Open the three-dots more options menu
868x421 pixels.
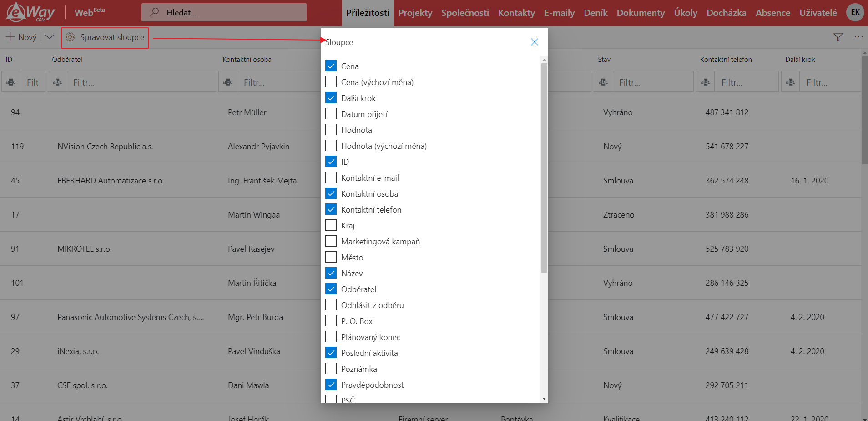click(x=858, y=37)
